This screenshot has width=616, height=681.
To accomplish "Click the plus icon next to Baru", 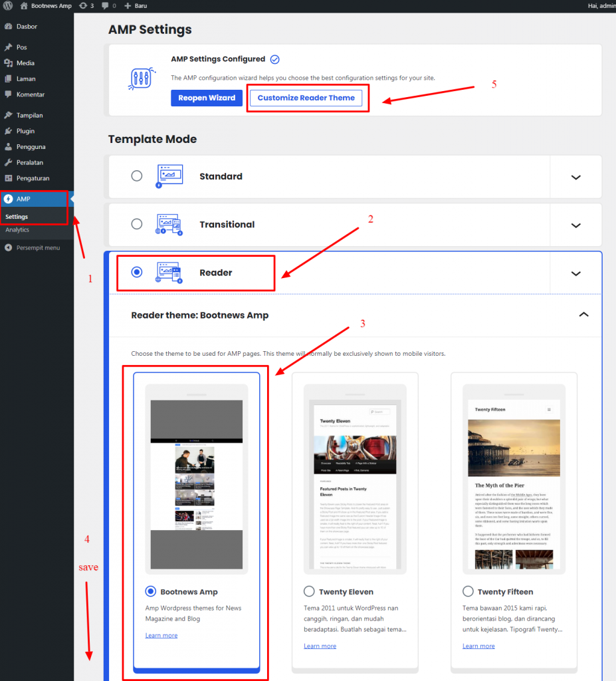I will pyautogui.click(x=128, y=5).
